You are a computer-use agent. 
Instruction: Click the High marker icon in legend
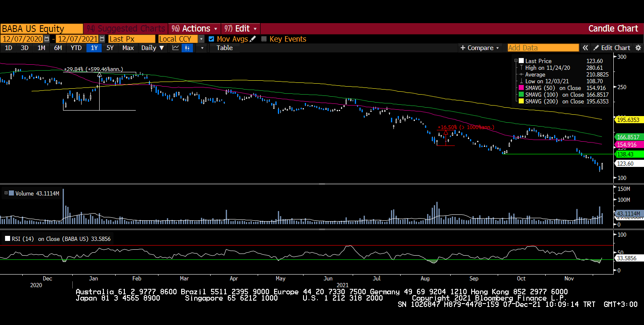(x=521, y=68)
